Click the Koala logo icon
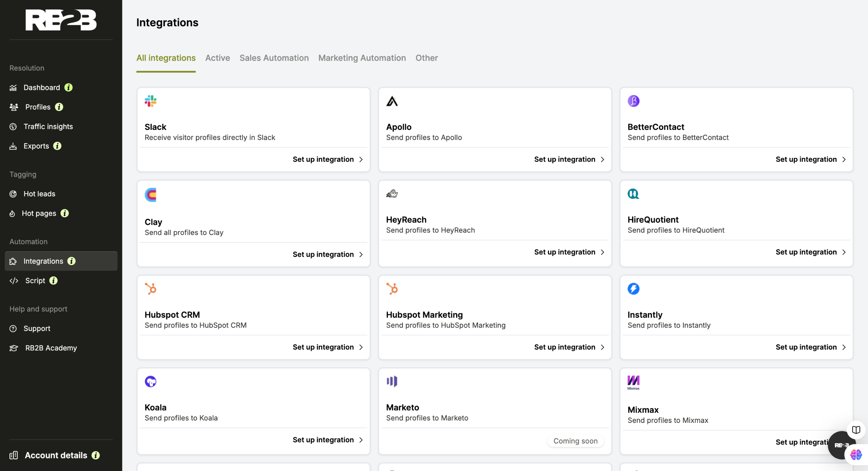Viewport: 868px width, 471px height. [x=150, y=381]
